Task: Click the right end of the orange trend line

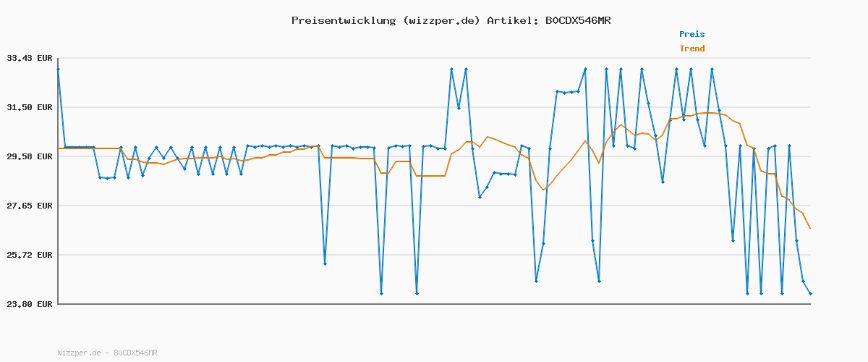Action: click(810, 229)
